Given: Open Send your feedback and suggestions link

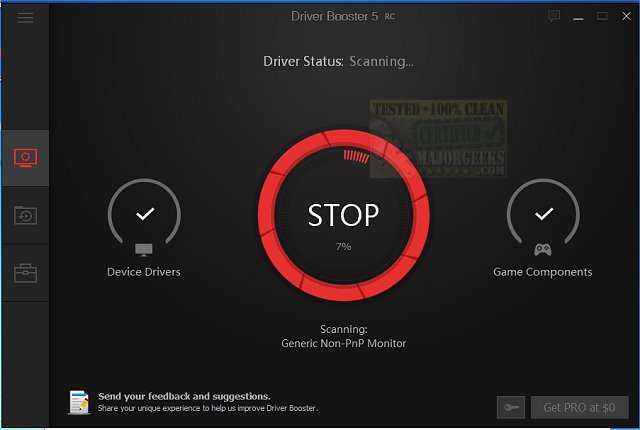Looking at the screenshot, I should coord(184,396).
